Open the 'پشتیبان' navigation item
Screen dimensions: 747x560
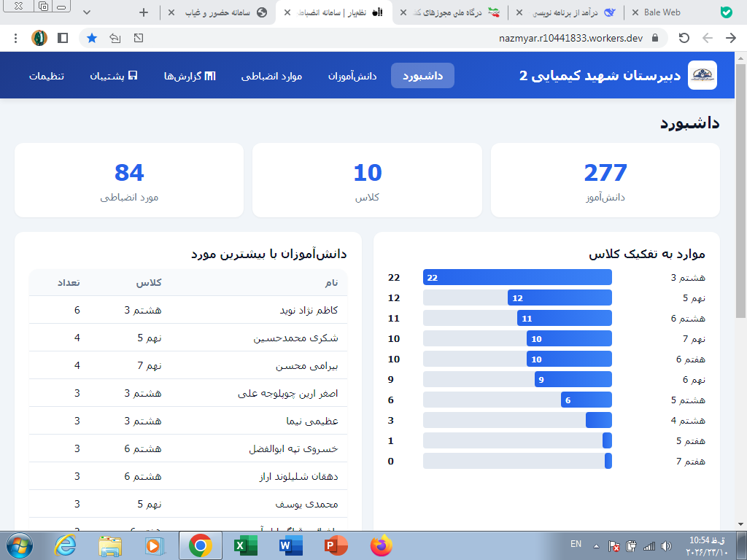[x=113, y=76]
